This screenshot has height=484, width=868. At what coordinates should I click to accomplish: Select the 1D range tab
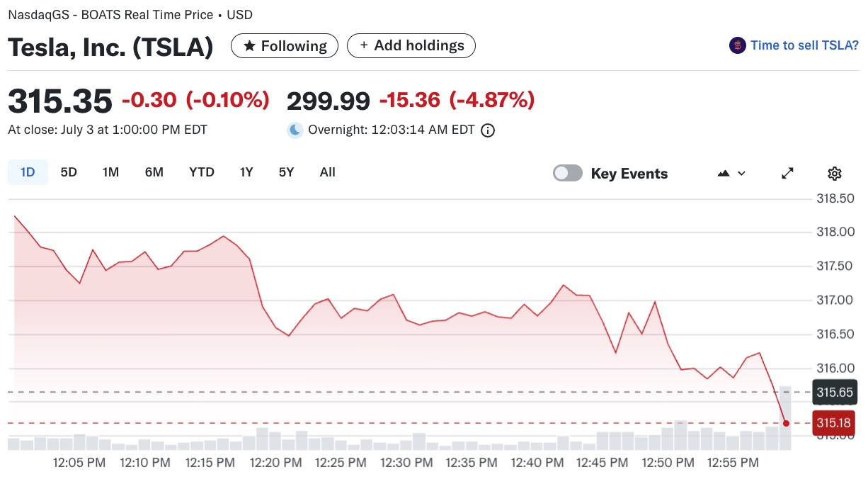click(x=28, y=172)
